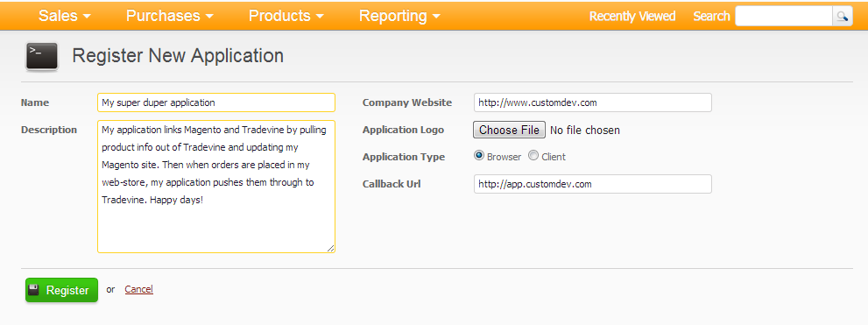This screenshot has height=325, width=868.
Task: Select the Browser application type
Action: coord(479,156)
